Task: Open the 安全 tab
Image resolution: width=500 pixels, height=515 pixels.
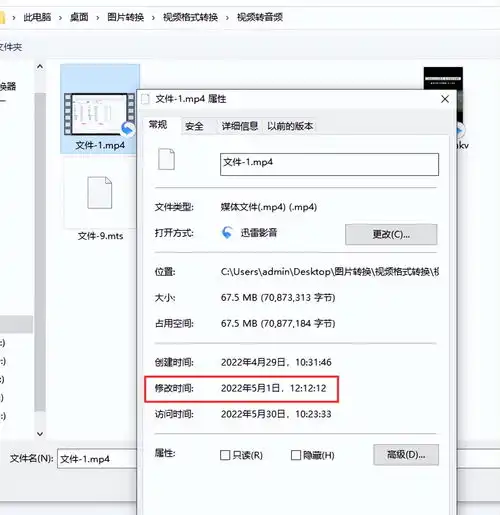Action: point(194,126)
